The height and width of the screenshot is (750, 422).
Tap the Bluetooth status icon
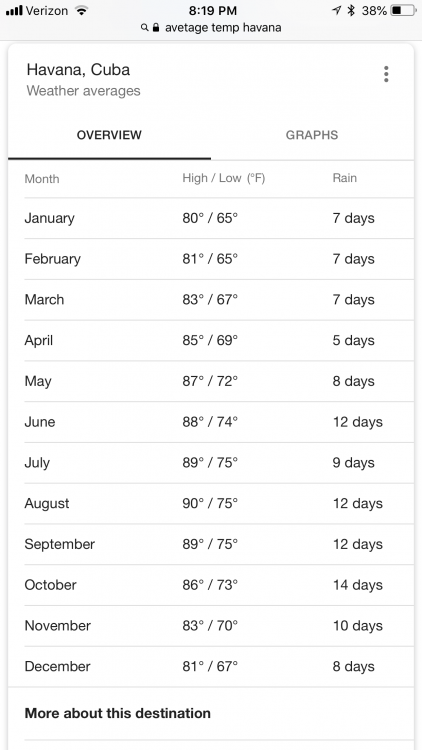pos(351,11)
